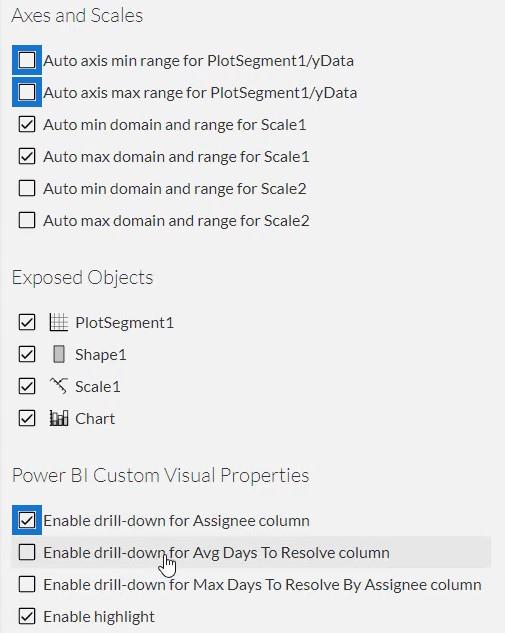
Task: Uncheck the Scale1 exposed object
Action: 27,386
